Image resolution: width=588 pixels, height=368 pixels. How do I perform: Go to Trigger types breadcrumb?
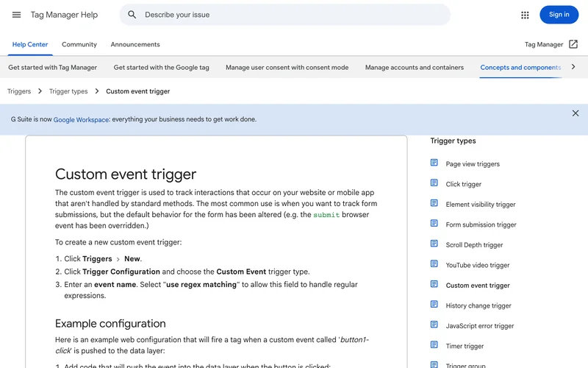coord(68,91)
